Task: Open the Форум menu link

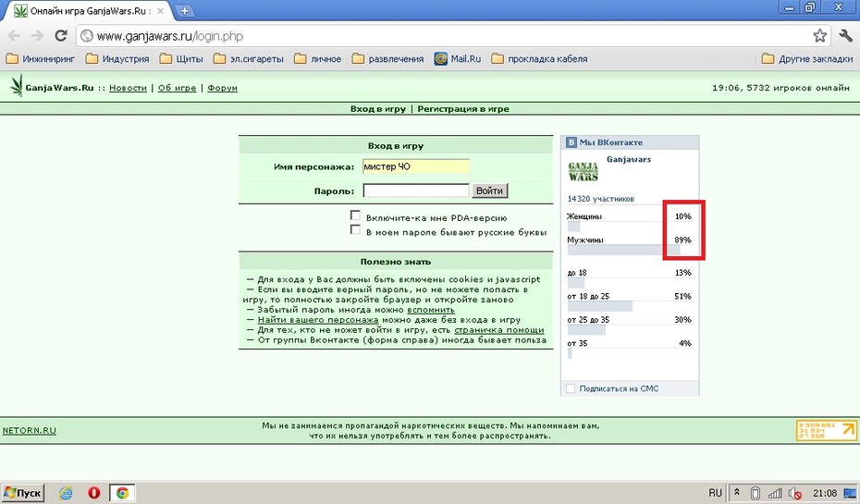Action: [222, 88]
